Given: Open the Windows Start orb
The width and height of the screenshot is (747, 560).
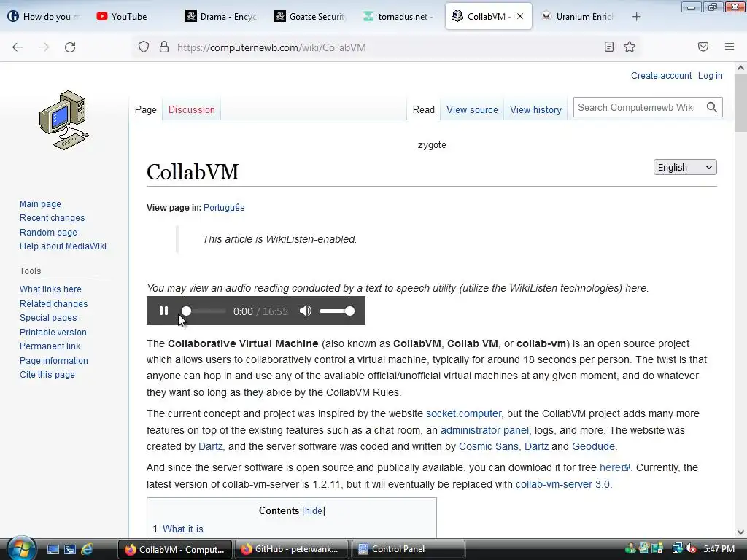Looking at the screenshot, I should click(x=21, y=548).
